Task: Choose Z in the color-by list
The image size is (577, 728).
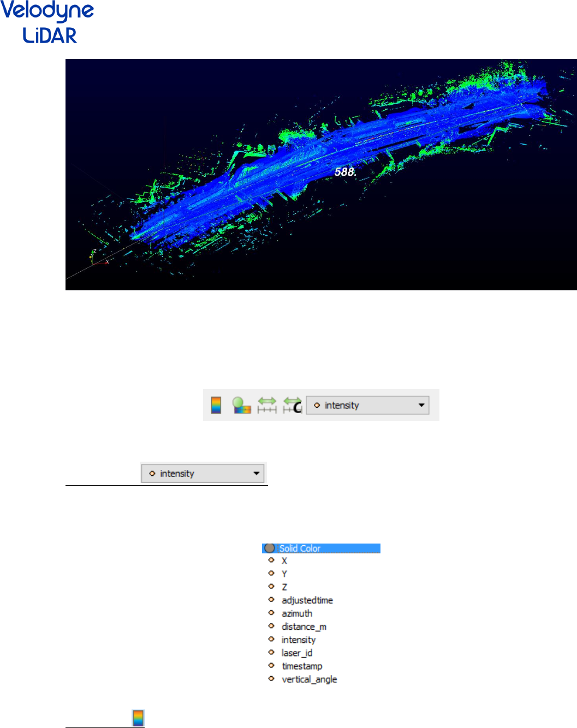Action: (x=284, y=587)
